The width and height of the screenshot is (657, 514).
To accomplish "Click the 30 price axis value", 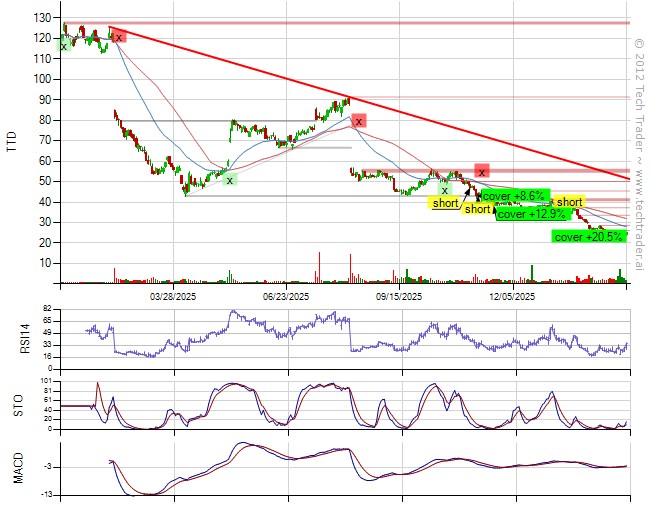I will coord(44,222).
